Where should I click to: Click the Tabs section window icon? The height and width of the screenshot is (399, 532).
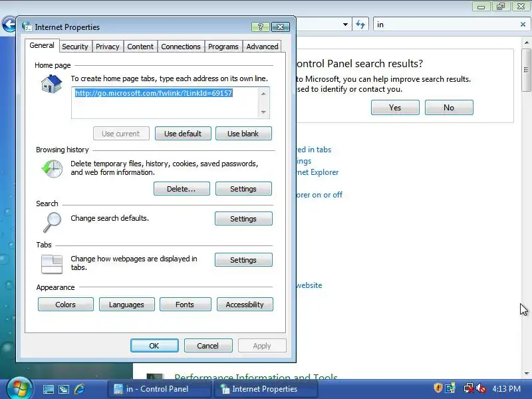click(x=52, y=264)
